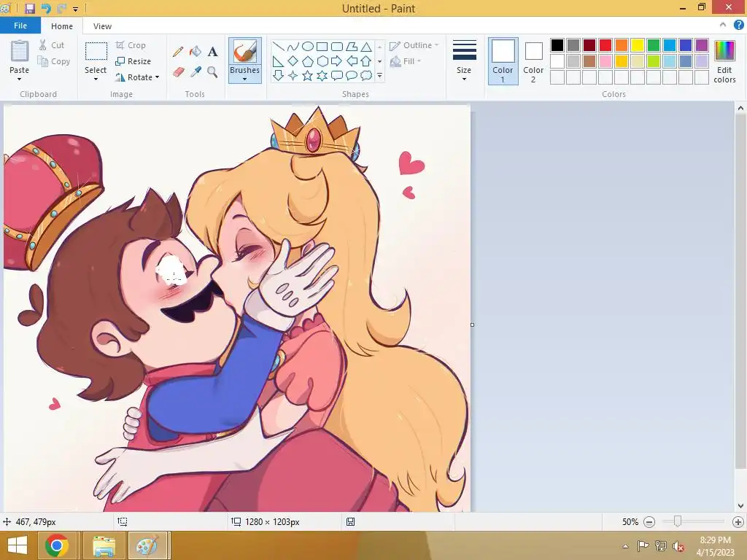
Task: Open File Explorer from the taskbar
Action: 104,545
